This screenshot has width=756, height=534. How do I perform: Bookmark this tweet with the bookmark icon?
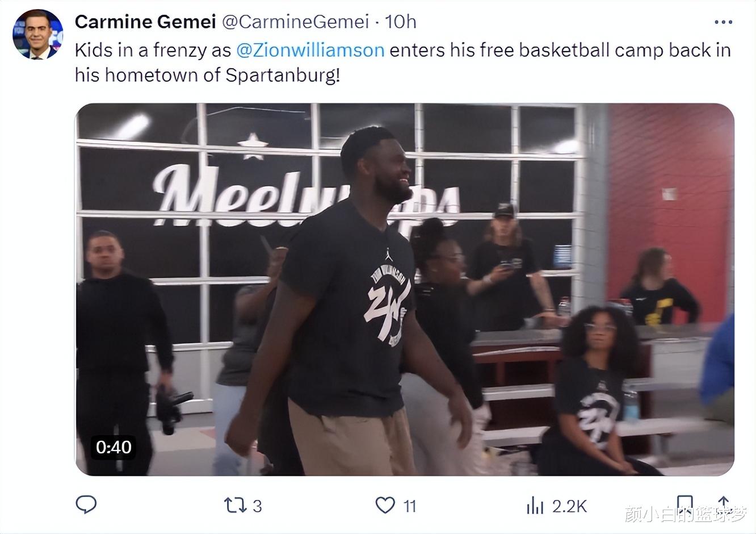pyautogui.click(x=685, y=504)
